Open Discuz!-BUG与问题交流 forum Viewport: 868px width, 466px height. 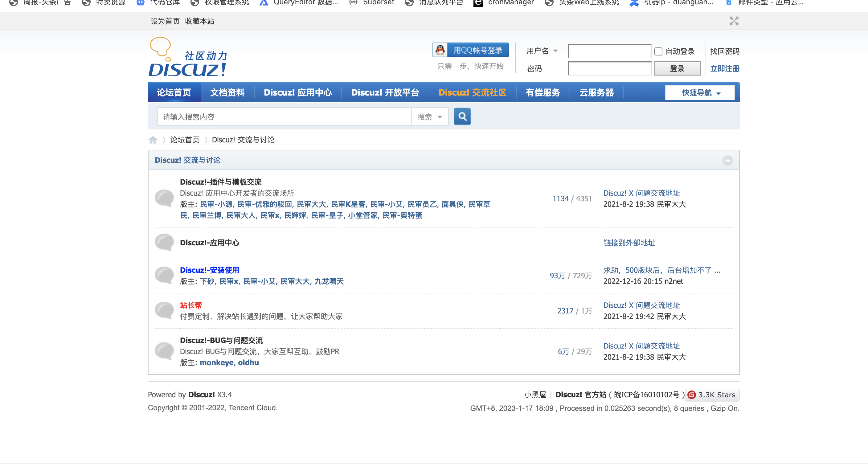click(221, 340)
